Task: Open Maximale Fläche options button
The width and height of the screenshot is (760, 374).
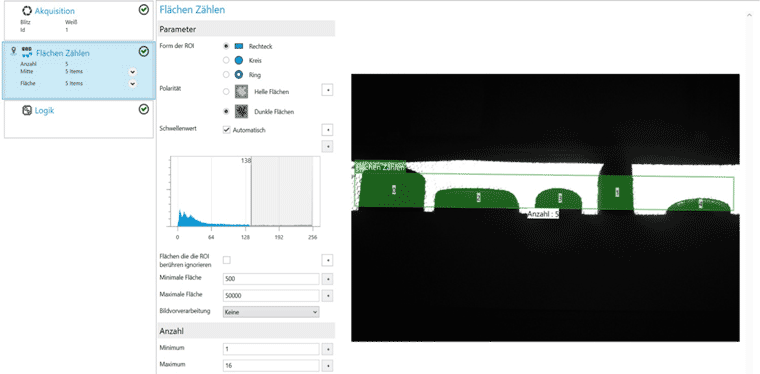Action: coord(327,296)
